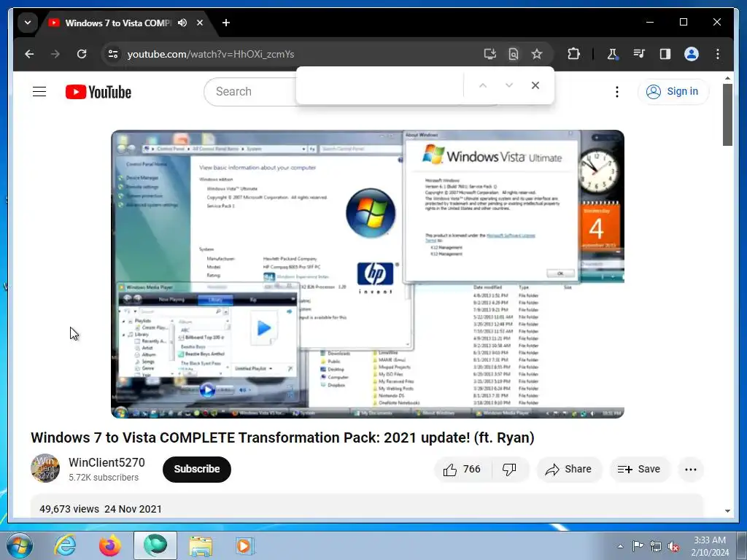This screenshot has height=560, width=747.
Task: Go back to the previous page
Action: click(29, 54)
